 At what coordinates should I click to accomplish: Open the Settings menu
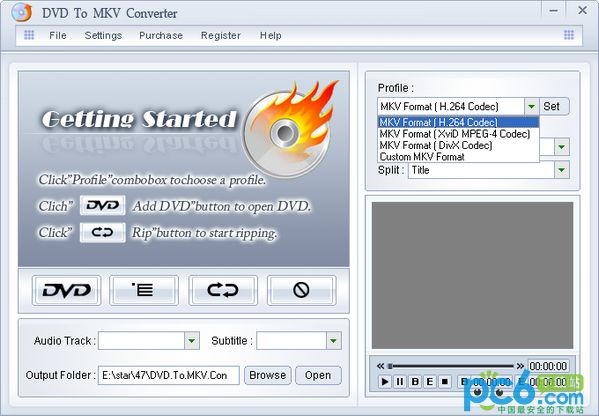(103, 36)
